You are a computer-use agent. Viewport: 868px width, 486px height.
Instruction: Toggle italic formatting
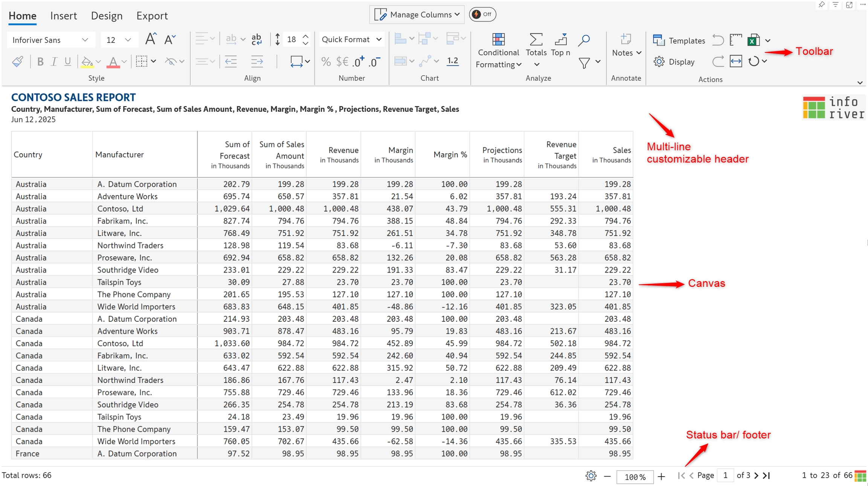click(x=54, y=62)
